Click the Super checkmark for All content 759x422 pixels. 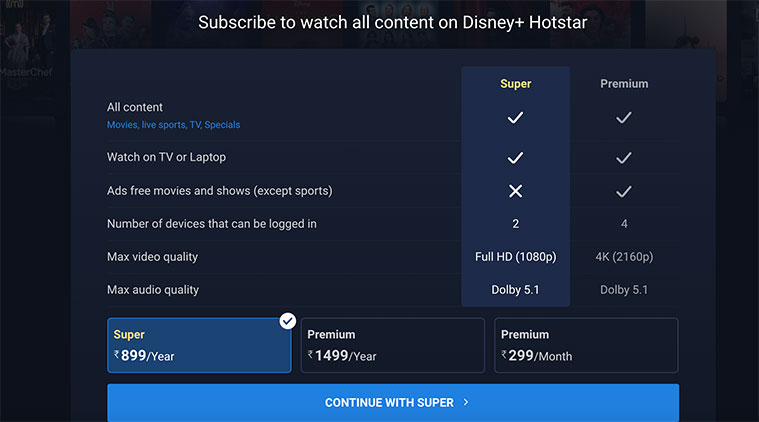(x=515, y=118)
